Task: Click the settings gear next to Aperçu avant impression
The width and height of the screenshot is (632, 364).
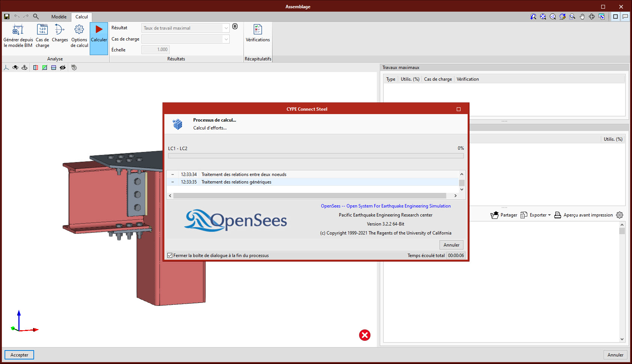Action: [620, 215]
